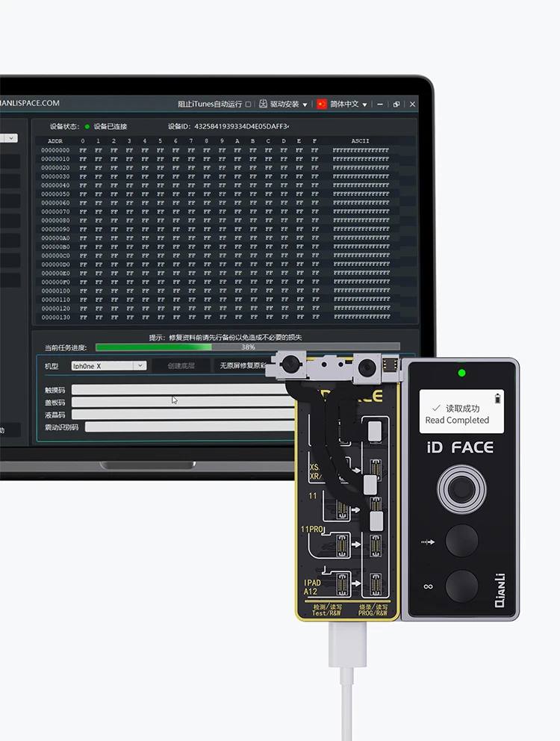560x741 pixels.
Task: Select the 设备ID value text
Action: pyautogui.click(x=241, y=127)
